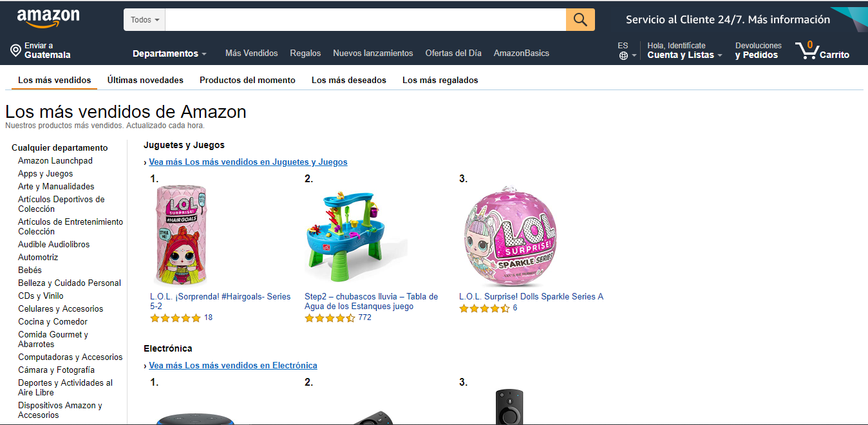
Task: Click the Servicio al Cliente 24/7 banner
Action: click(728, 20)
